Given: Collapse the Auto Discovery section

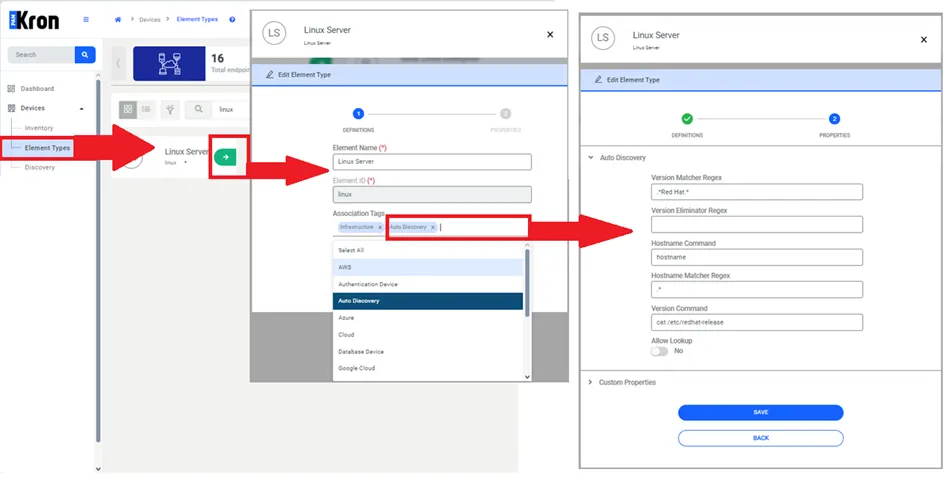Looking at the screenshot, I should 590,157.
